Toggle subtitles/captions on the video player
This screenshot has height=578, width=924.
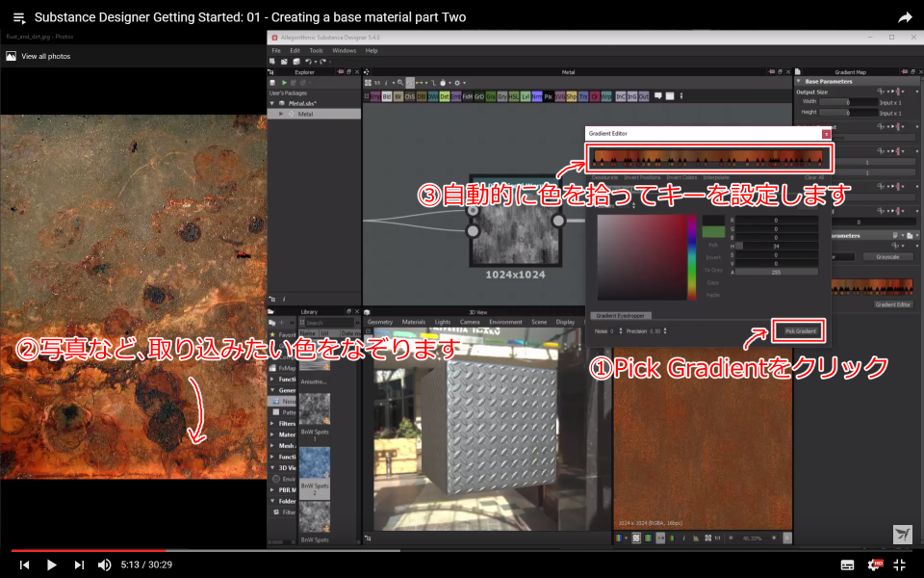[x=847, y=565]
